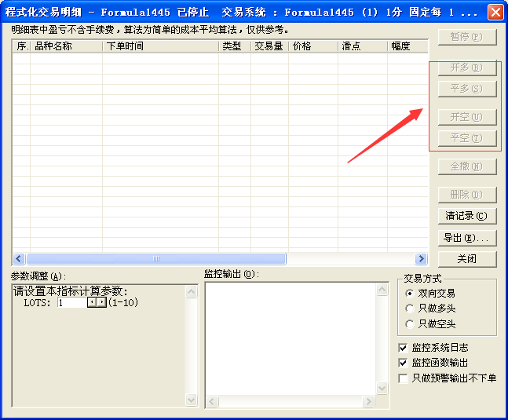Viewport: 508px width, 420px height.
Task: Click parameter panel scroll down arrow
Action: pyautogui.click(x=191, y=400)
